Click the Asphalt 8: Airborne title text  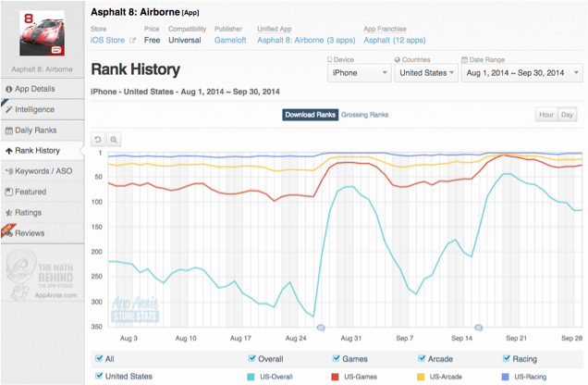click(135, 12)
